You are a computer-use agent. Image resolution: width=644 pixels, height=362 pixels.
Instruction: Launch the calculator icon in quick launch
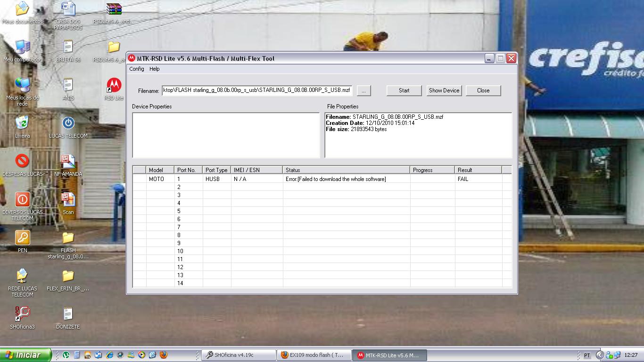tap(77, 355)
